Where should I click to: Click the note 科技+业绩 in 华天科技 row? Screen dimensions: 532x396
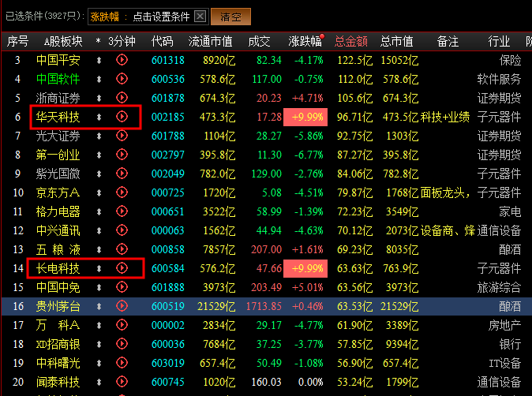coord(445,118)
